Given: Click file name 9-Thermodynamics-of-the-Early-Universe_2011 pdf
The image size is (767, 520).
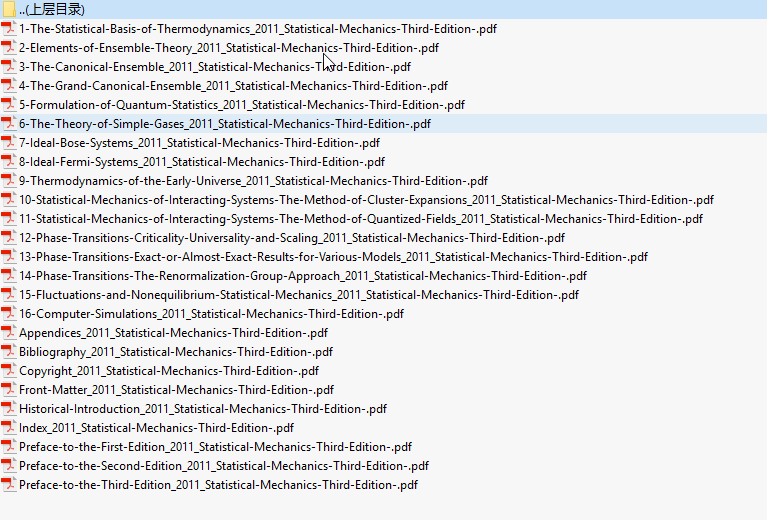Looking at the screenshot, I should pos(253,181).
